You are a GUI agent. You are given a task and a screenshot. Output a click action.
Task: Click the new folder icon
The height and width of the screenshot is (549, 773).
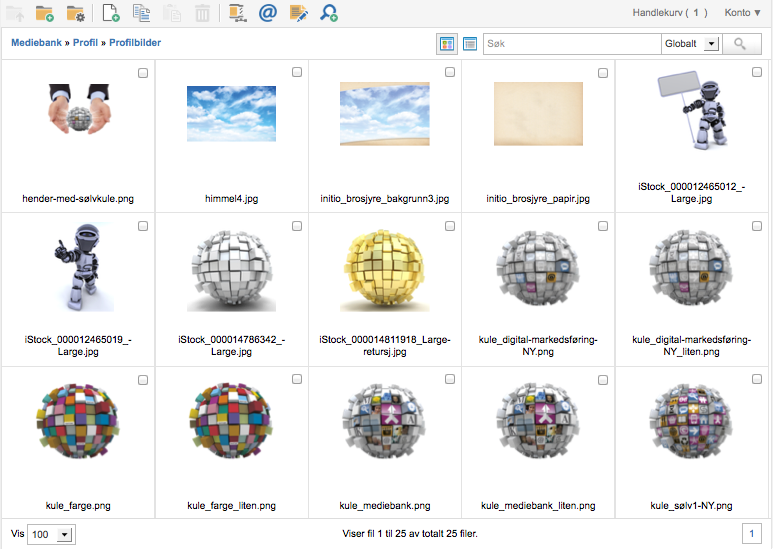(45, 13)
